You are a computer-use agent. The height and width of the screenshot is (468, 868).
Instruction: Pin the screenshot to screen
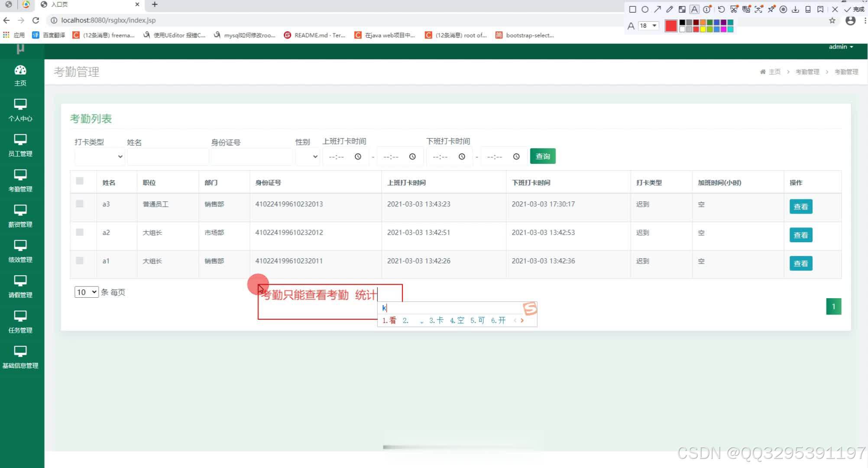point(771,10)
